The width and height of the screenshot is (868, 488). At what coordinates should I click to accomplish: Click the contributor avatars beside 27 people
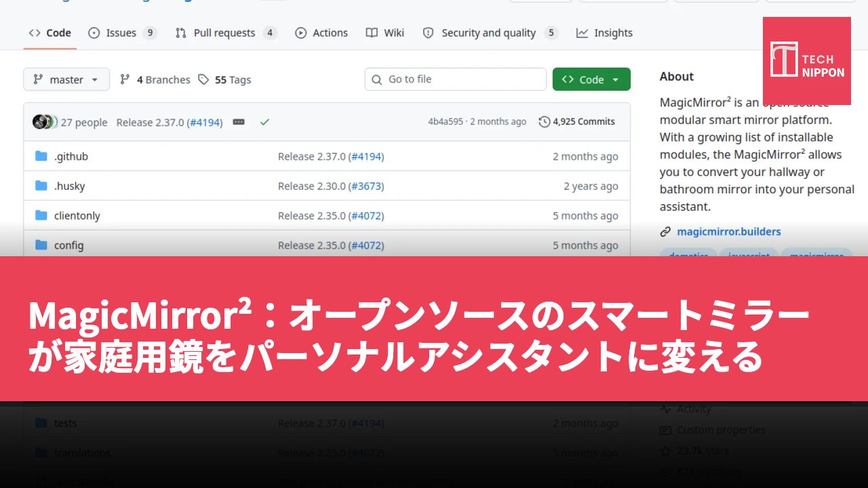tap(45, 122)
